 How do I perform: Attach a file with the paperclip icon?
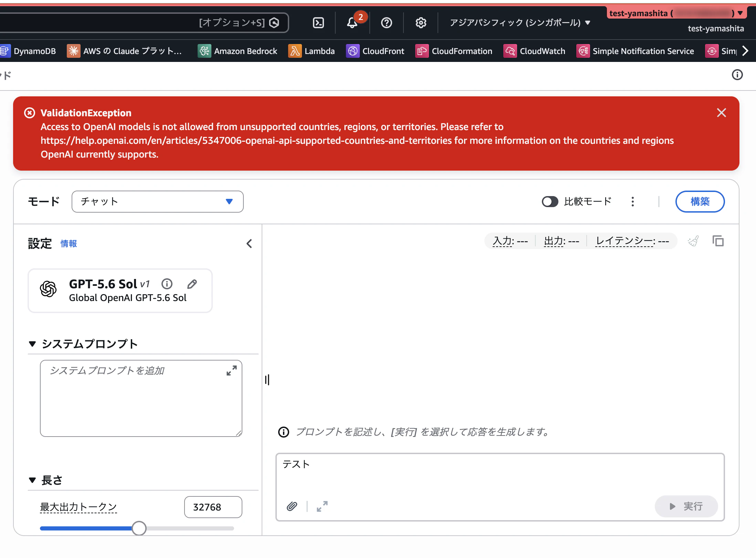pyautogui.click(x=292, y=506)
